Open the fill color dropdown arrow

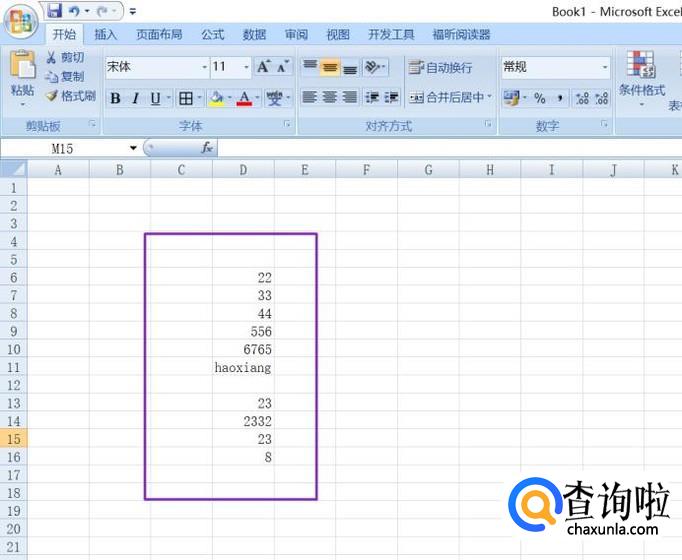[x=229, y=98]
